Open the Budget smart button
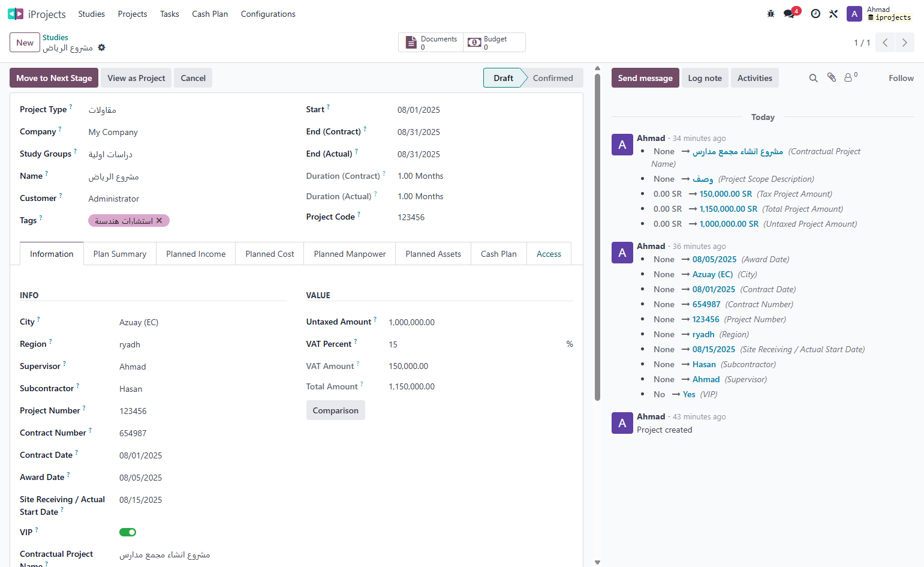Image resolution: width=924 pixels, height=567 pixels. coord(495,43)
